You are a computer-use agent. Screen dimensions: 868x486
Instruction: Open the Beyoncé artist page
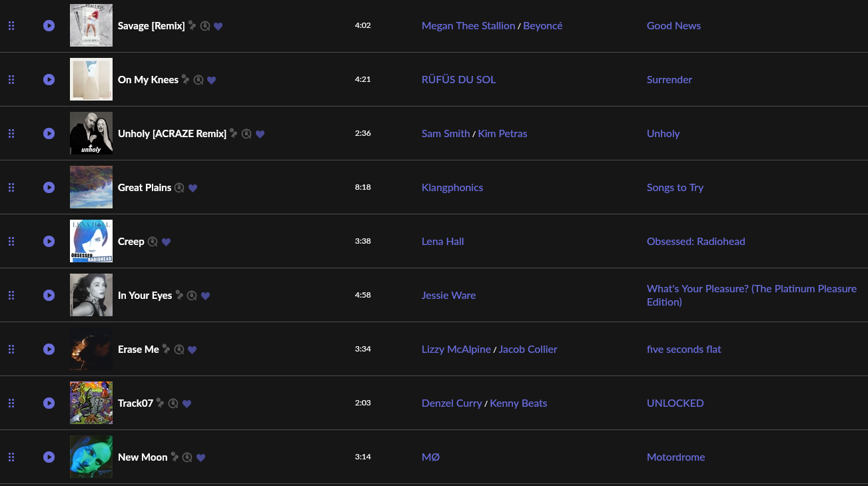pyautogui.click(x=542, y=25)
